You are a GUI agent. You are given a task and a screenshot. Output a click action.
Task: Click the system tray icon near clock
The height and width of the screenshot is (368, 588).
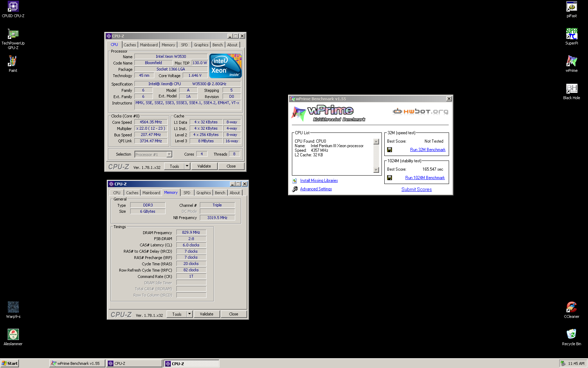pyautogui.click(x=563, y=363)
